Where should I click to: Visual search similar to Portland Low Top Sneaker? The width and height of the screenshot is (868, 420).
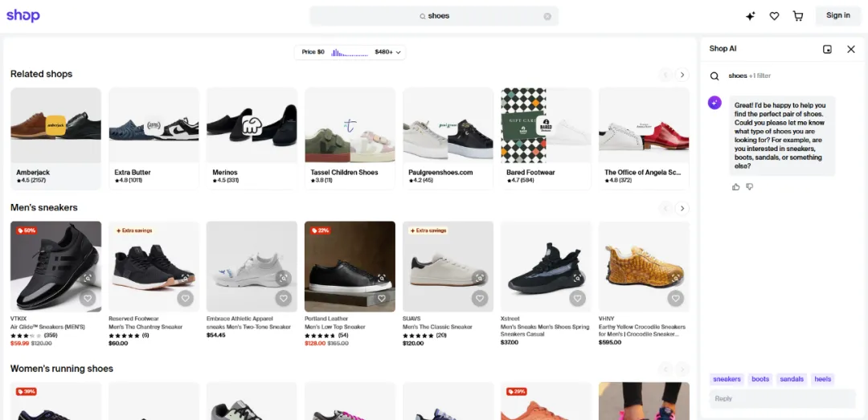click(x=382, y=279)
